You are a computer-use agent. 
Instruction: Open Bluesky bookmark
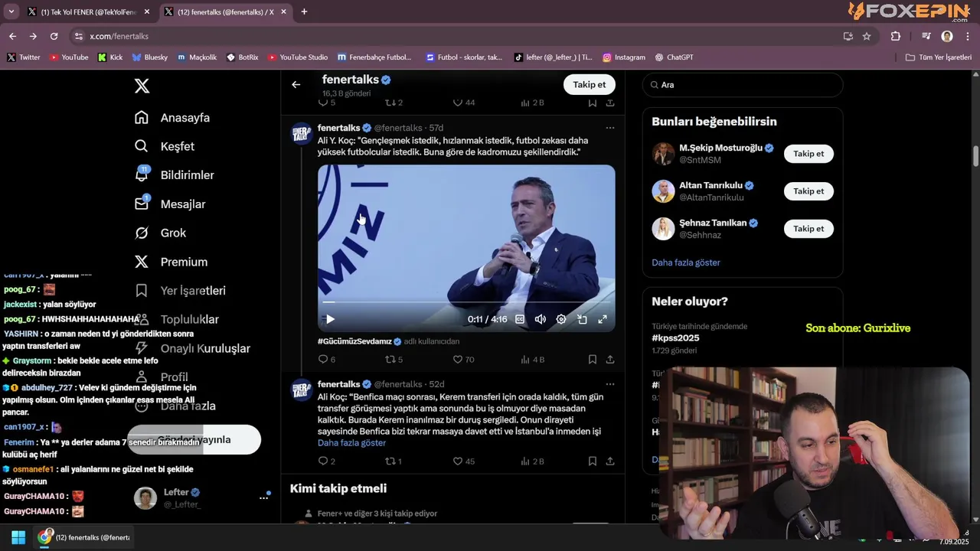[150, 57]
